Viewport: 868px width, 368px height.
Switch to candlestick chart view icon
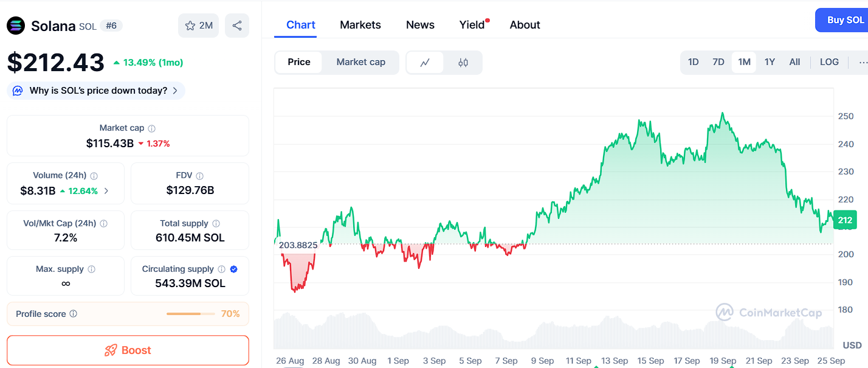click(x=463, y=62)
